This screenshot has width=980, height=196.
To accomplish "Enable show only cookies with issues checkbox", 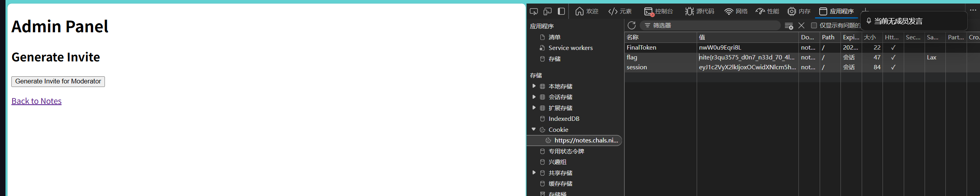I will [814, 26].
